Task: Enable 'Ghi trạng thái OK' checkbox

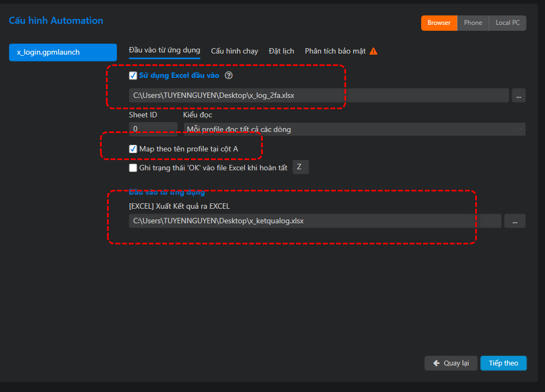Action: click(133, 168)
